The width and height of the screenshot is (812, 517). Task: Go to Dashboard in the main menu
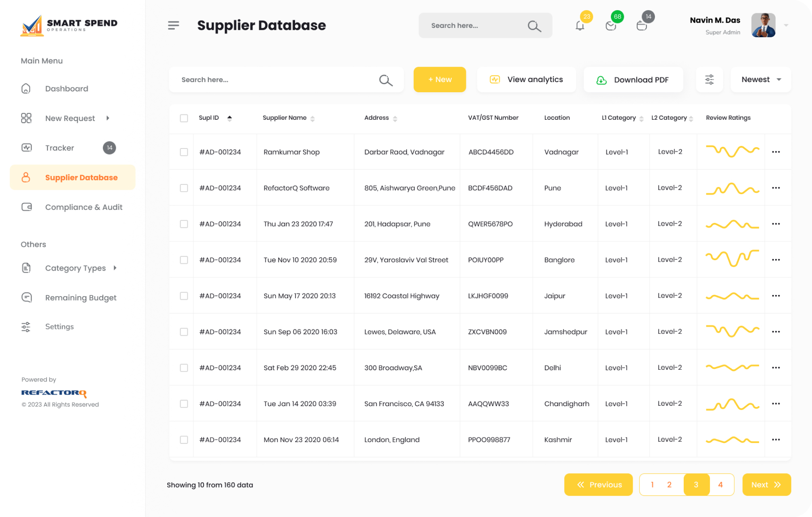(66, 89)
